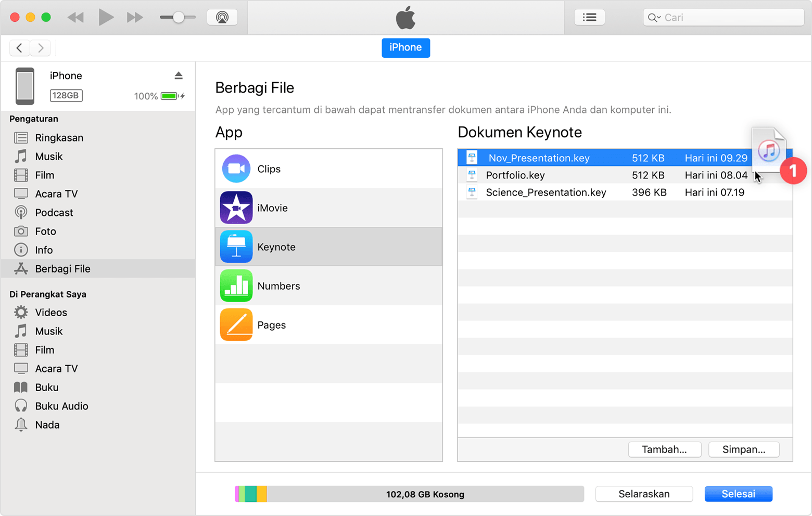
Task: Click the blue Selesai button
Action: (x=738, y=494)
